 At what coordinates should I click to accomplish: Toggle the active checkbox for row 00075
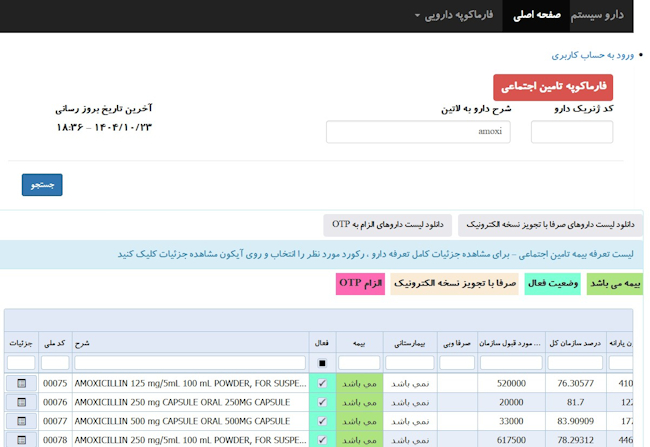321,383
